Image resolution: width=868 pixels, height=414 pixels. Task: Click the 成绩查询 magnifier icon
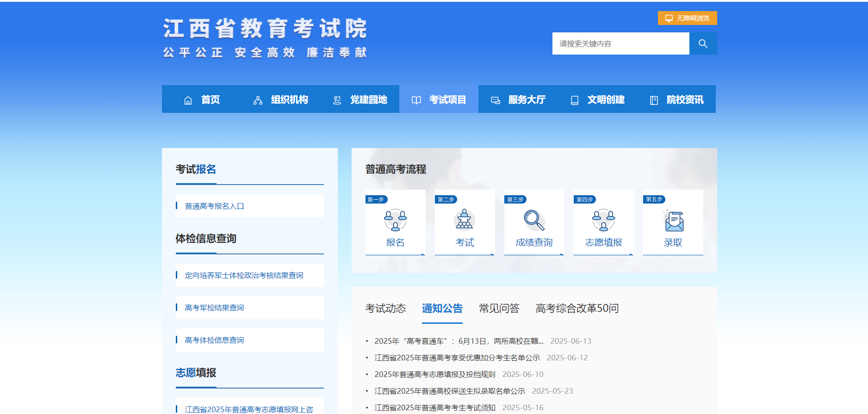point(534,220)
